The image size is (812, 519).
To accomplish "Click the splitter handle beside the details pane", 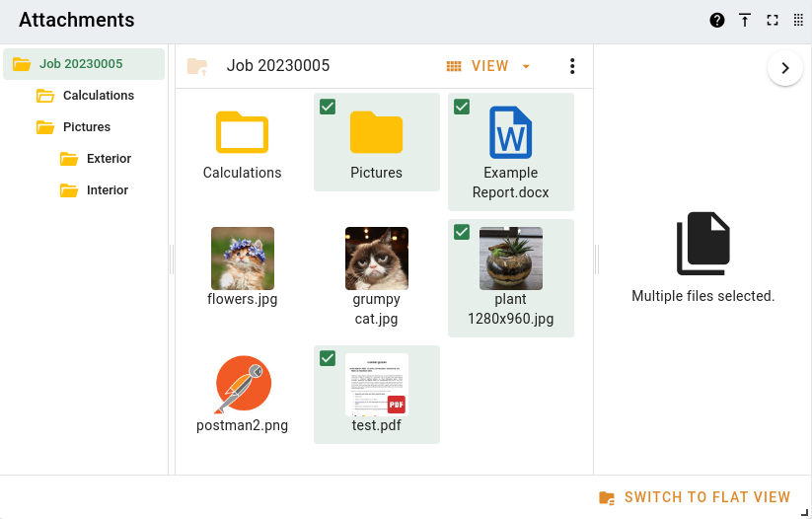I will pos(597,259).
